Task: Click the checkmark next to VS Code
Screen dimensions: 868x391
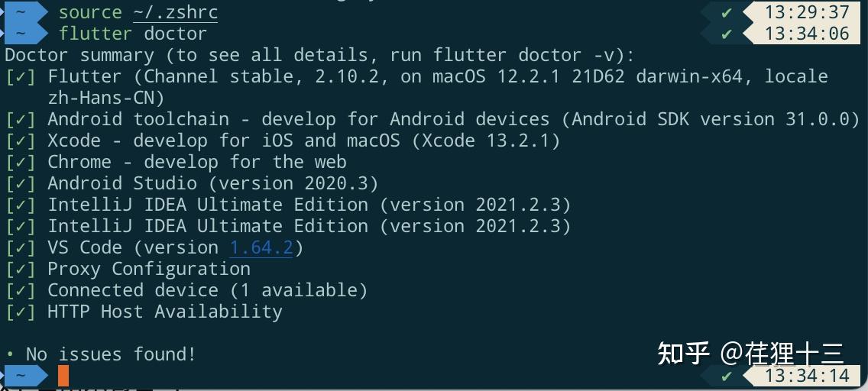Action: tap(21, 247)
